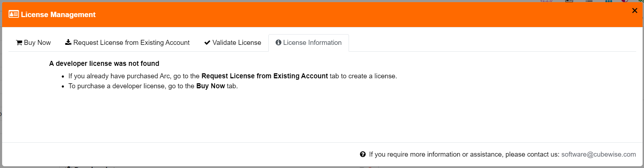Viewport: 644px width, 168px height.
Task: Click the 'developer license was not found' heading
Action: (104, 64)
